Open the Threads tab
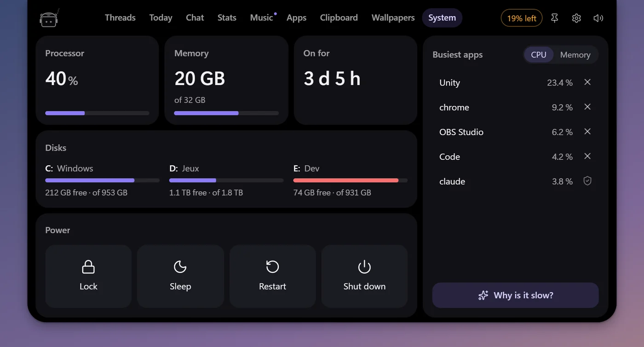The width and height of the screenshot is (644, 347). pyautogui.click(x=120, y=18)
